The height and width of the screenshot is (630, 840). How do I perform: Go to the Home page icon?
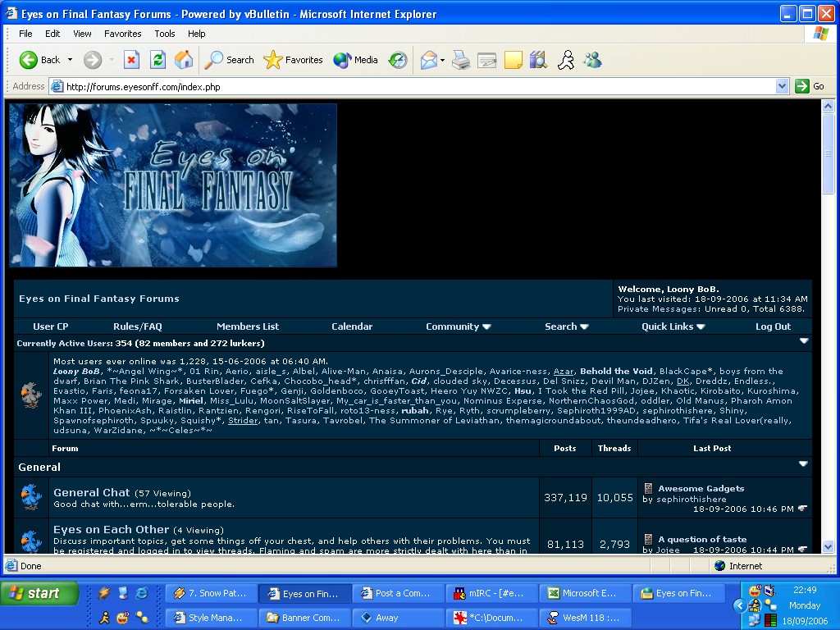pos(184,60)
